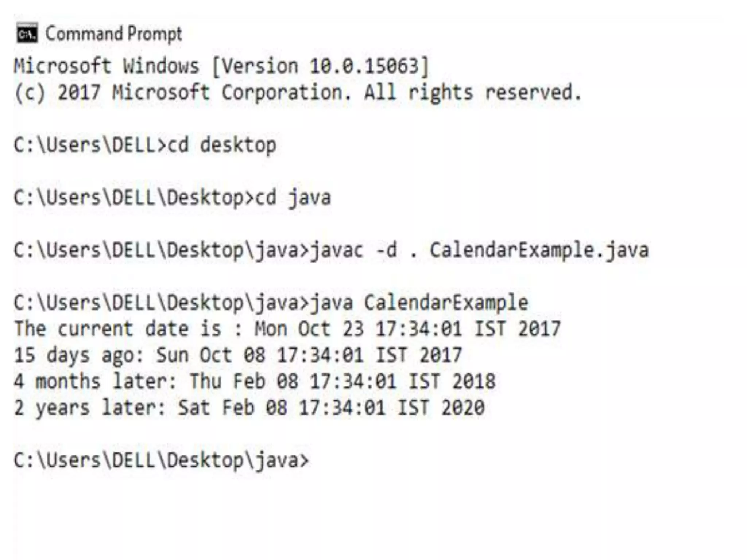Image resolution: width=747 pixels, height=560 pixels.
Task: Click the '4 months later' output line
Action: click(254, 381)
